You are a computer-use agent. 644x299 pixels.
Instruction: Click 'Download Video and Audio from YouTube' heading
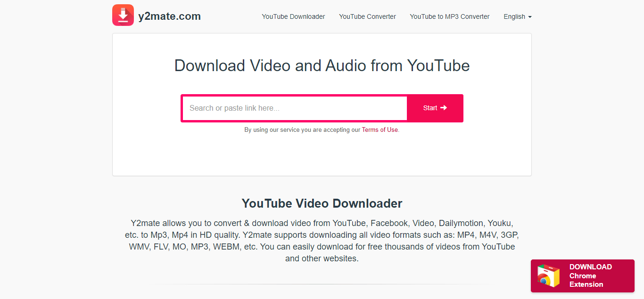pos(322,65)
